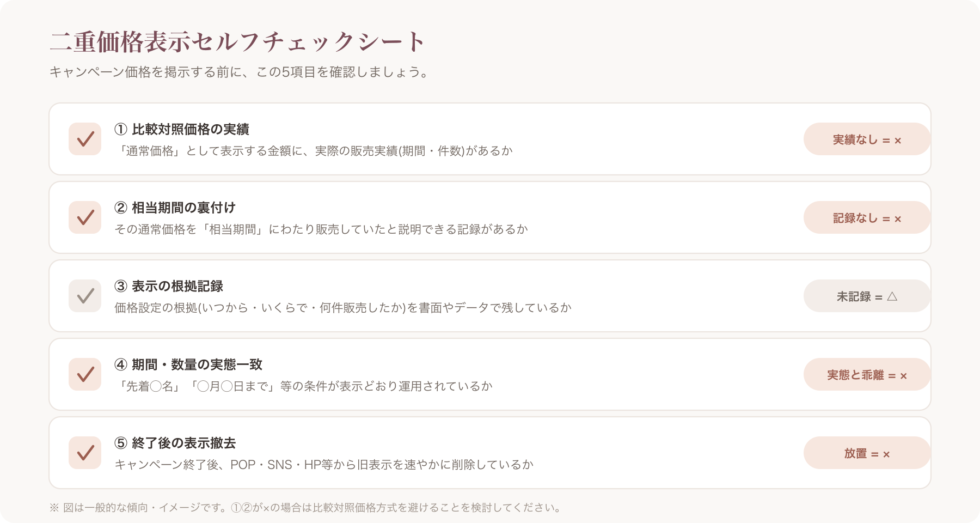The image size is (980, 523).
Task: Check the gray checkbox for ③ 表示の根拠記録
Action: [x=85, y=296]
